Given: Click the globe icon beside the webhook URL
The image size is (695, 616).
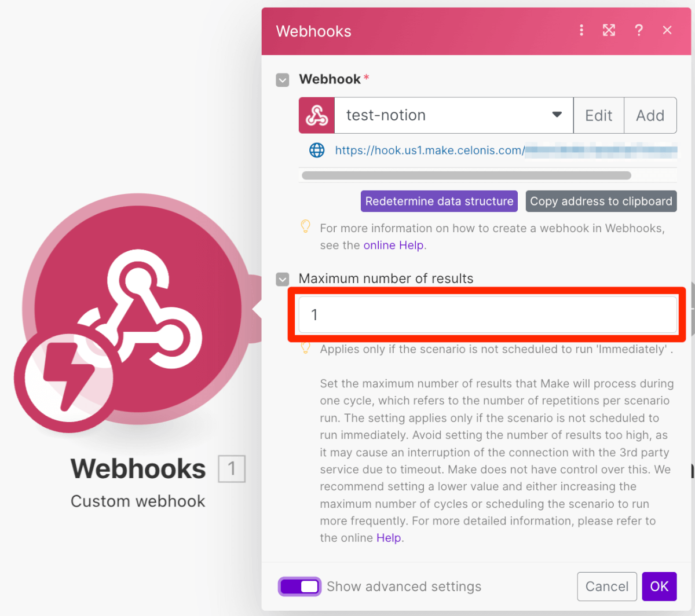Looking at the screenshot, I should coord(317,151).
